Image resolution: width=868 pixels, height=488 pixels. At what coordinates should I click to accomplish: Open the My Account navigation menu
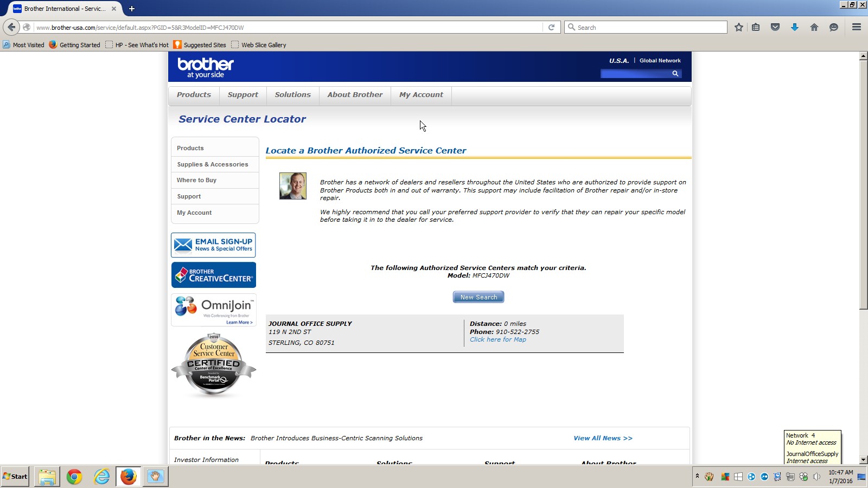point(421,95)
